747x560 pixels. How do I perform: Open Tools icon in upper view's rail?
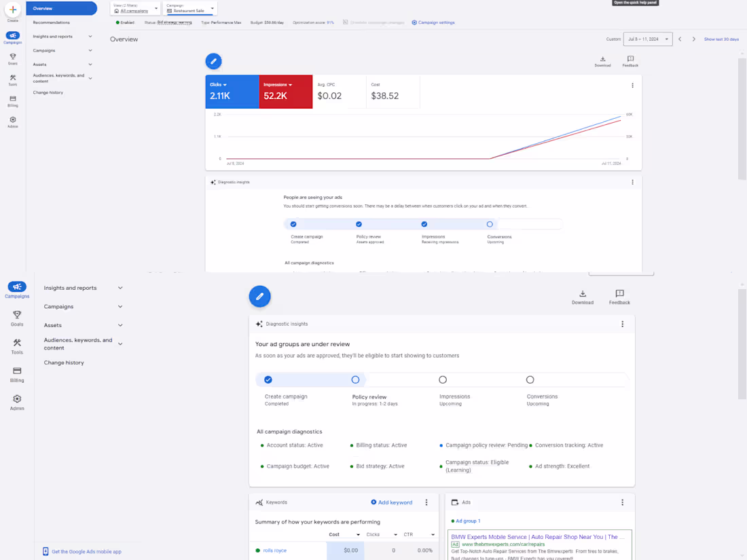(x=13, y=77)
